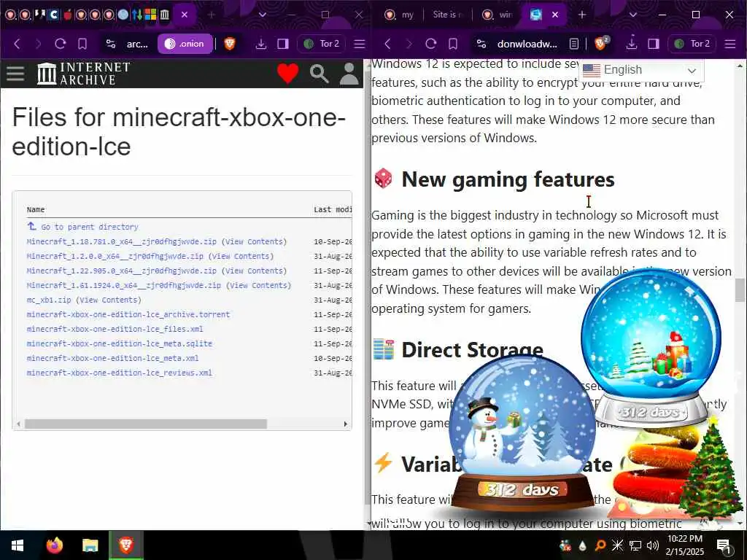Open minecraft-xbox-one-edition-lce_reviews.xml link
The height and width of the screenshot is (560, 747).
click(120, 373)
